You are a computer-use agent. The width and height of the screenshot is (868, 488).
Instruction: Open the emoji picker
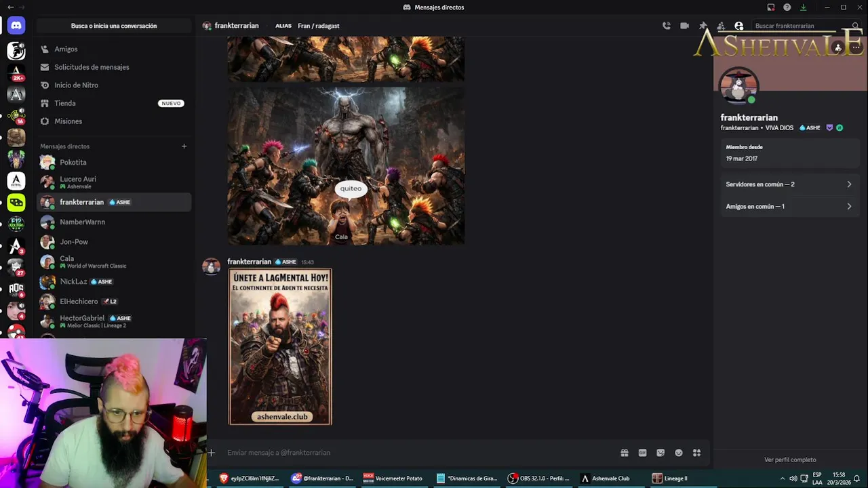click(x=679, y=453)
